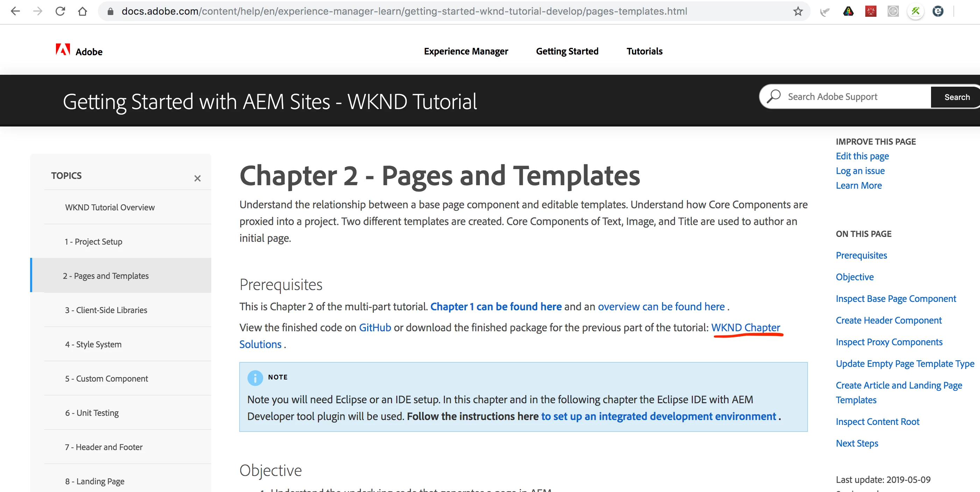Click the browser address bar URL

403,11
